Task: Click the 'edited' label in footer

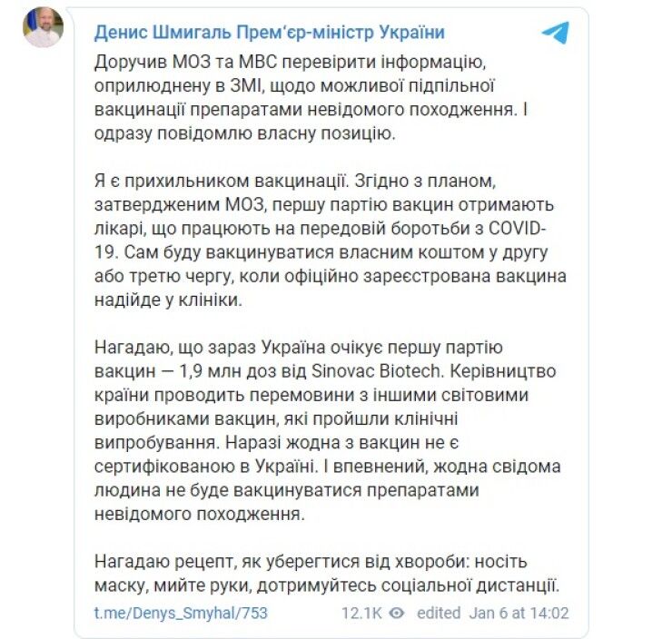Action: 439,613
